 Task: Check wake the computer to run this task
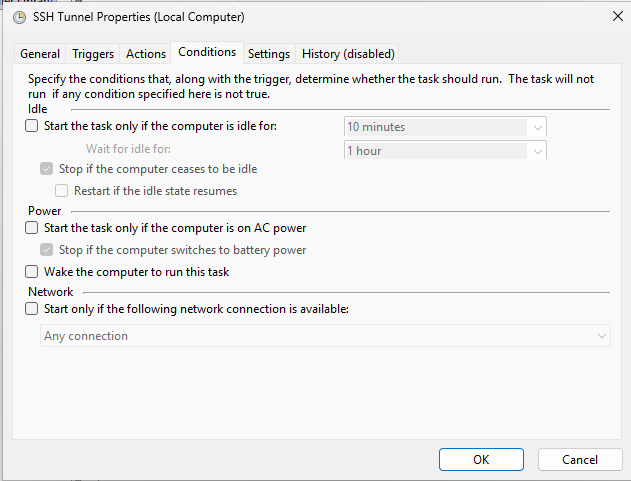pos(32,272)
